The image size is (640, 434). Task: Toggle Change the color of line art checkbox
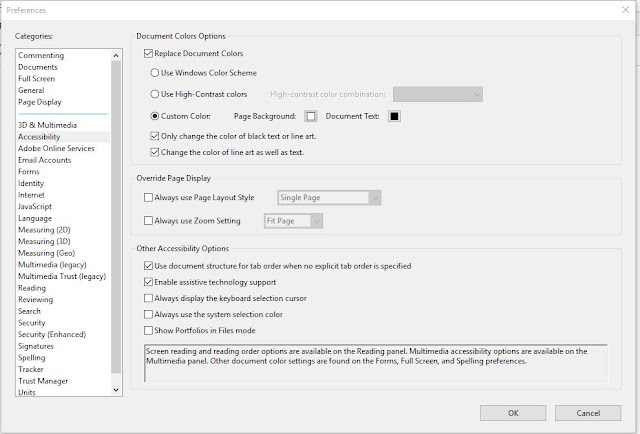(x=155, y=152)
